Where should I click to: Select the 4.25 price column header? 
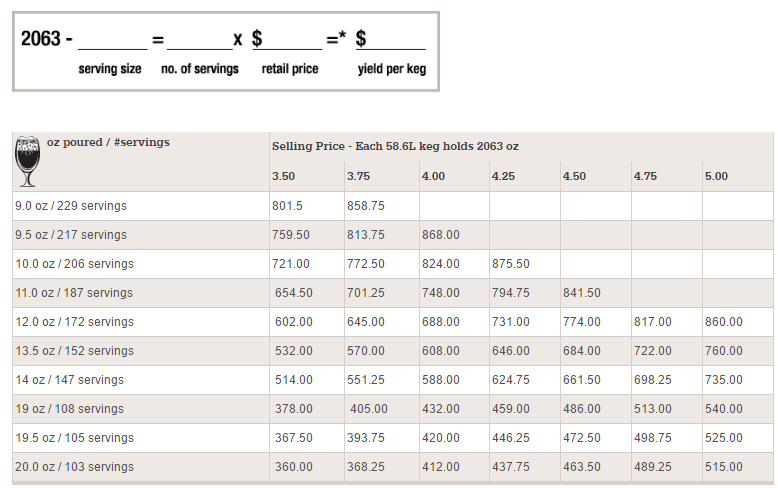[x=503, y=177]
